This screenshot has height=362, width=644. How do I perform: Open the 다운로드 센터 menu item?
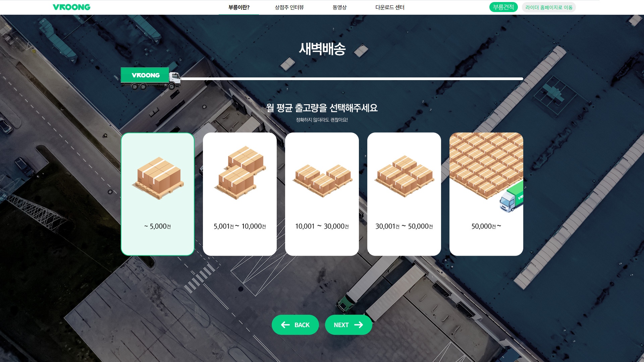pos(390,7)
